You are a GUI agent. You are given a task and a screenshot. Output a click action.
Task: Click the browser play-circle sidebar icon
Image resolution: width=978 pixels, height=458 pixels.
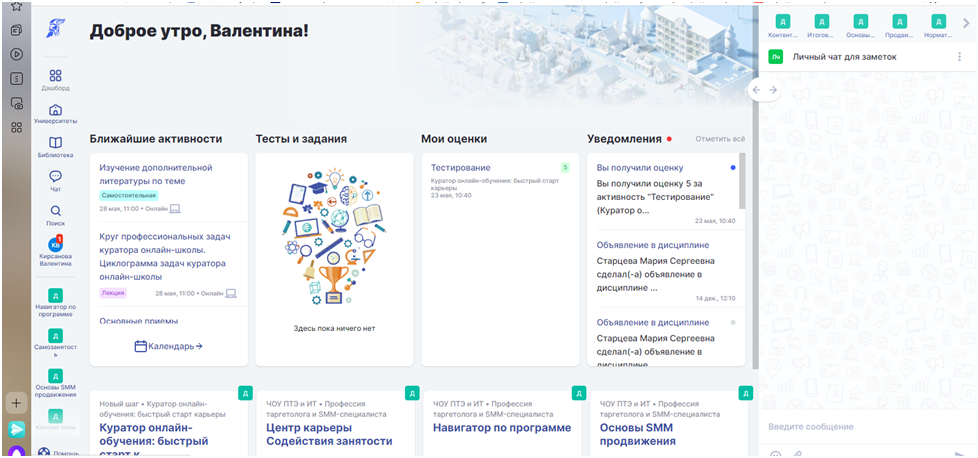pos(17,54)
